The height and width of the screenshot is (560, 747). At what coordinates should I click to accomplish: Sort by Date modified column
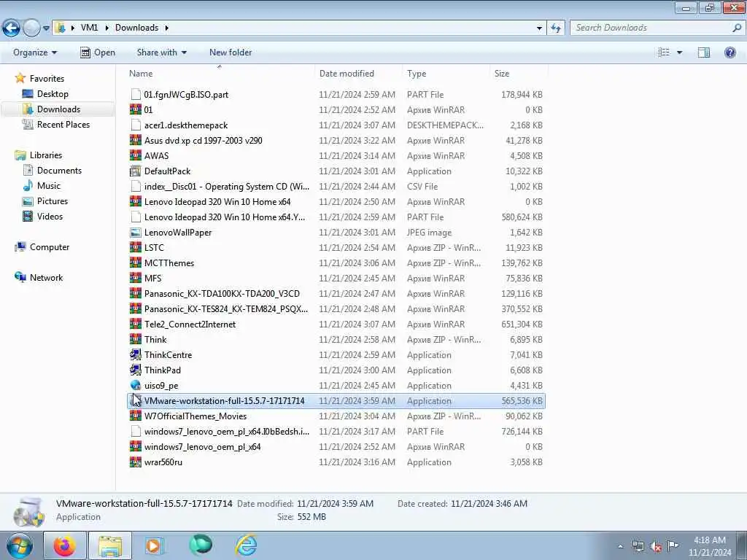tap(347, 74)
